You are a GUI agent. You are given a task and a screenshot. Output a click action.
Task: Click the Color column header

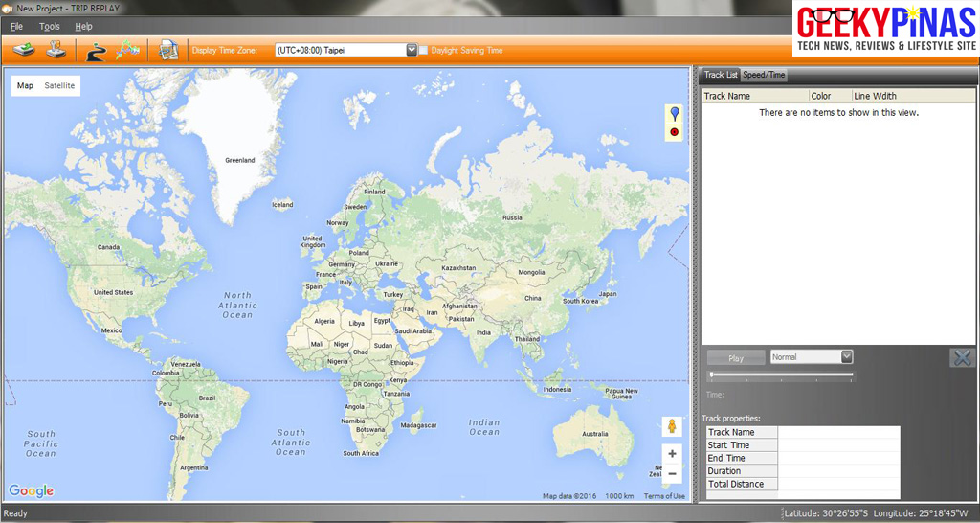831,96
